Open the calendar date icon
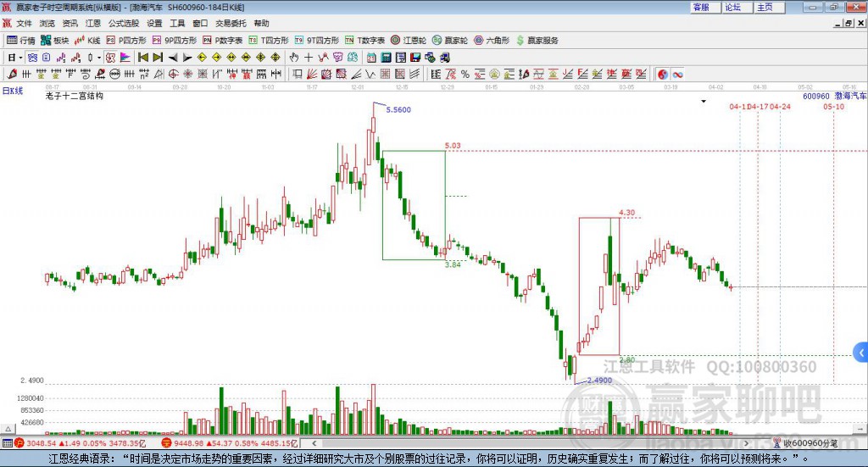 [x=371, y=58]
